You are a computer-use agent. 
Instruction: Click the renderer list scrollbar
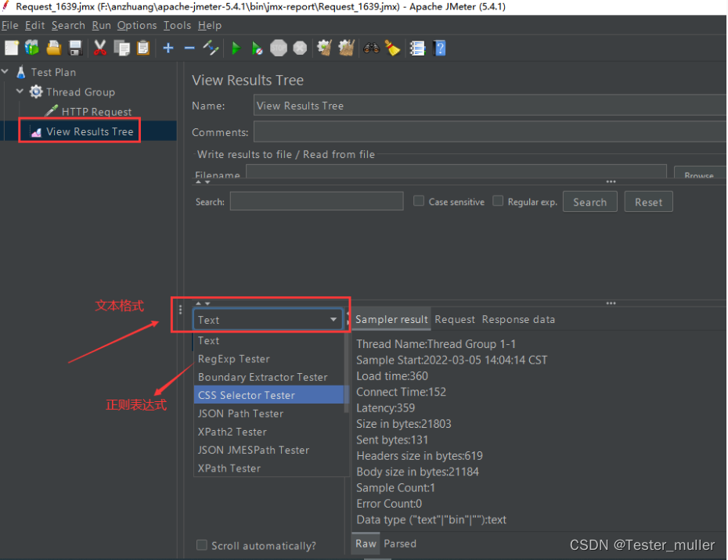[346, 372]
